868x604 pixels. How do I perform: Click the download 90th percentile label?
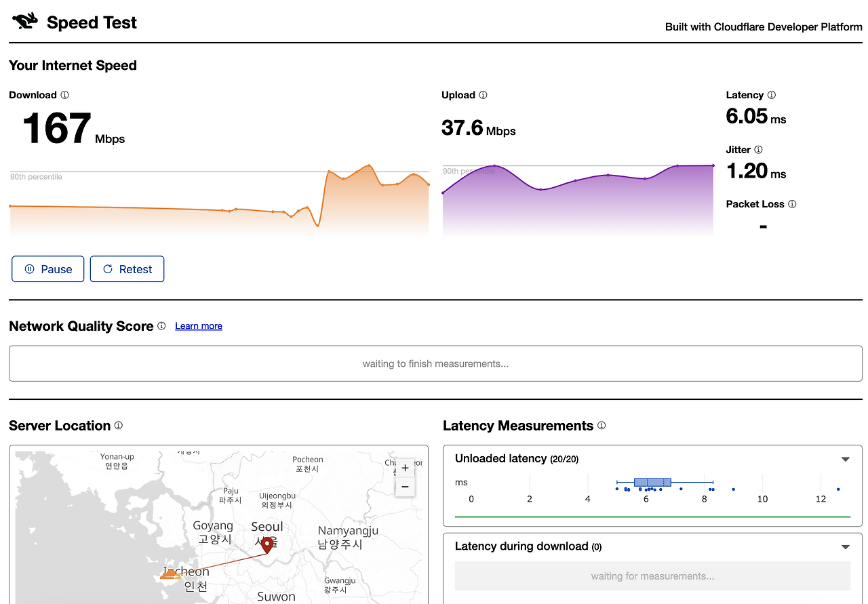click(x=36, y=177)
